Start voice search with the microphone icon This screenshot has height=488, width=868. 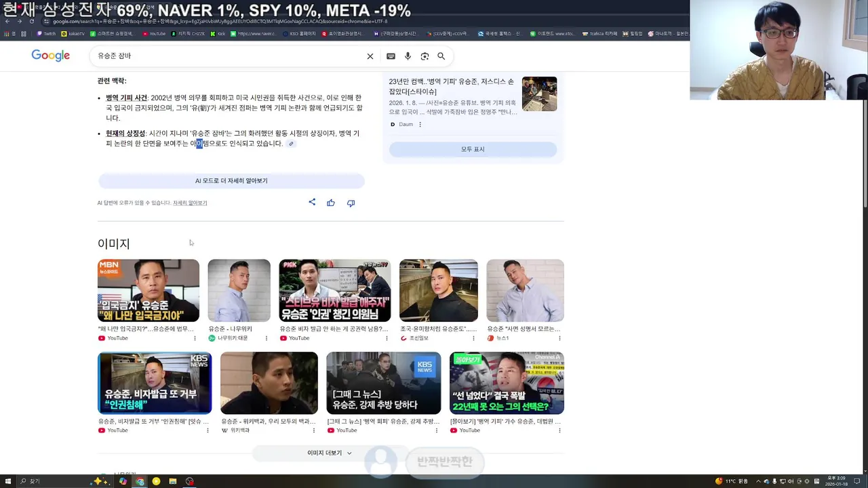point(408,56)
